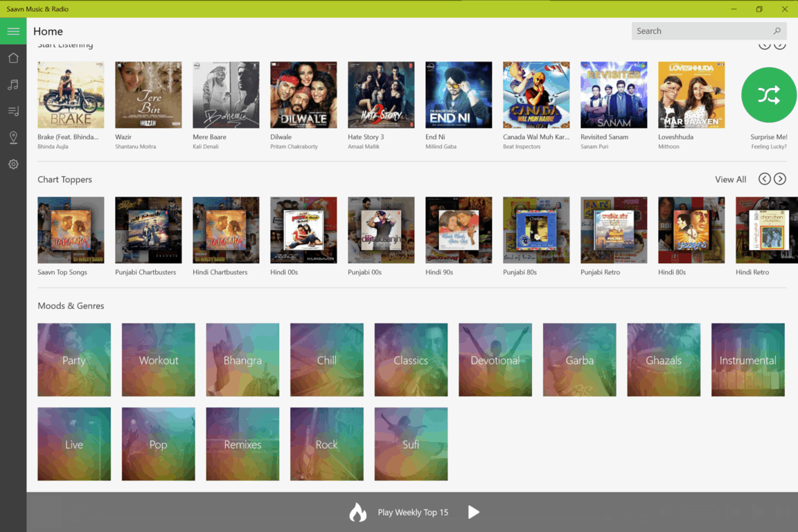Open the hamburger navigation menu
This screenshot has height=532, width=798.
click(x=13, y=31)
